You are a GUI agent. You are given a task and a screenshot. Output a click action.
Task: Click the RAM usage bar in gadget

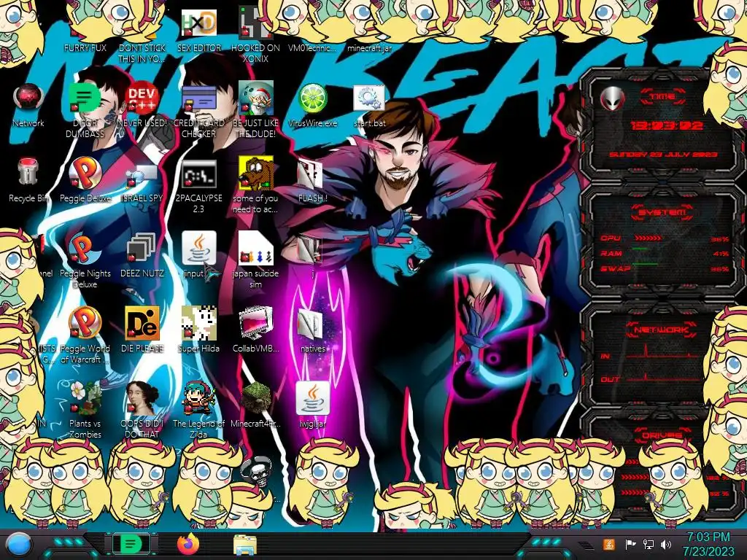click(x=640, y=249)
